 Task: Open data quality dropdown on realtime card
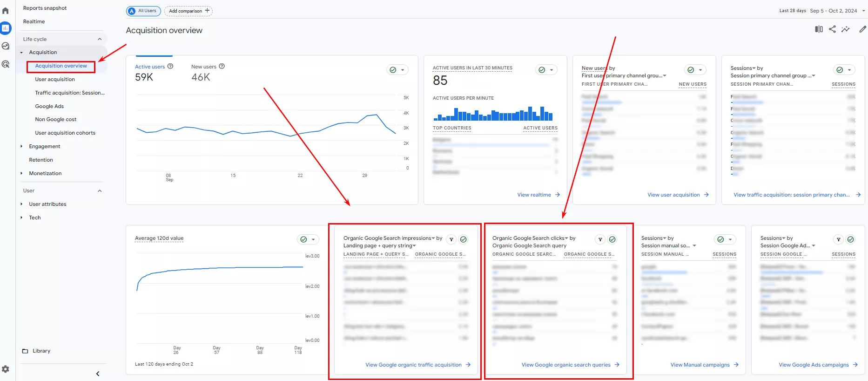(x=546, y=70)
